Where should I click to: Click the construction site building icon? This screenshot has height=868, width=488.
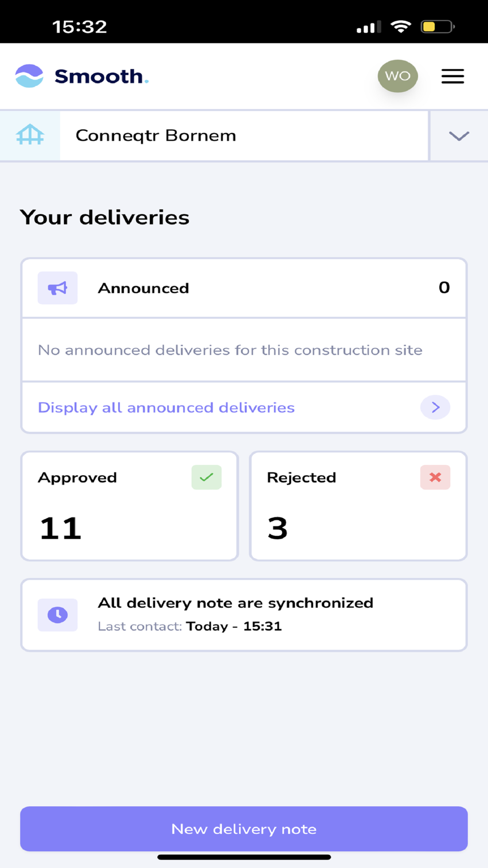point(30,135)
